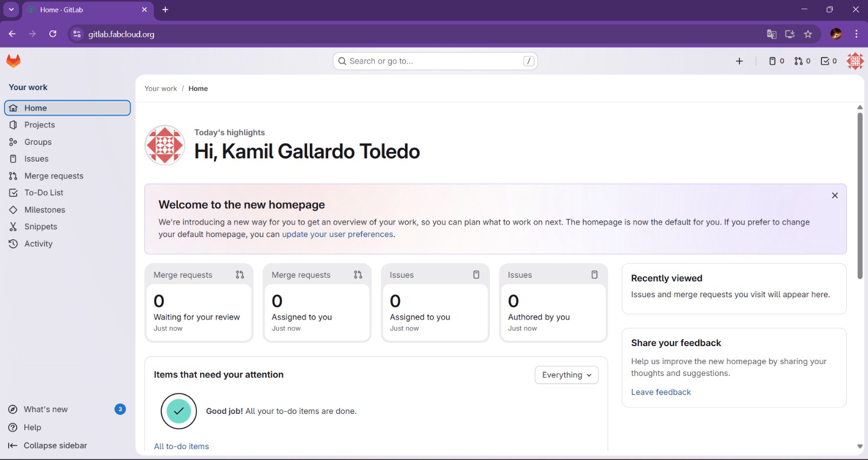This screenshot has width=868, height=460.
Task: Open to-do list counter in top bar
Action: pos(828,61)
